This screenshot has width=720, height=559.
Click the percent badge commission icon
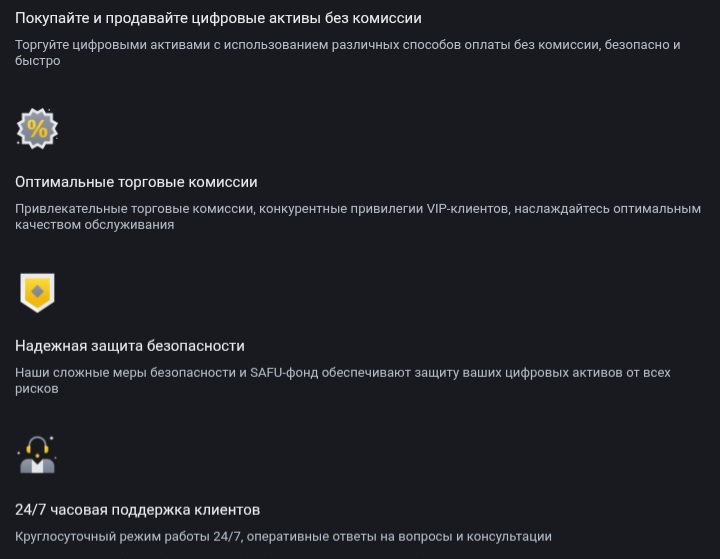coord(37,129)
